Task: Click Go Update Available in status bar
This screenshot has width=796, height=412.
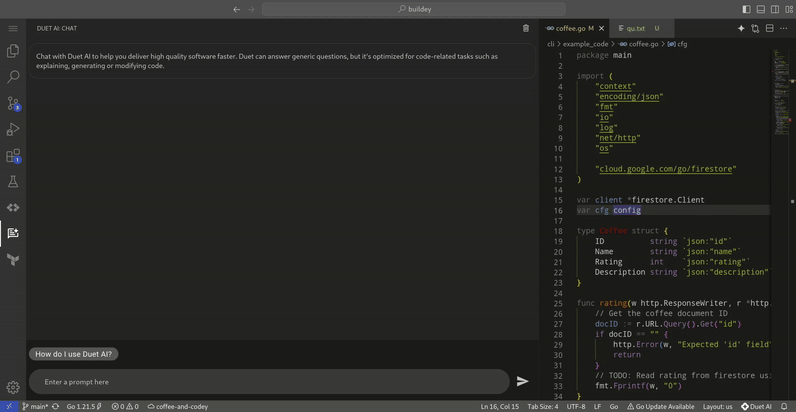Action: (x=661, y=406)
